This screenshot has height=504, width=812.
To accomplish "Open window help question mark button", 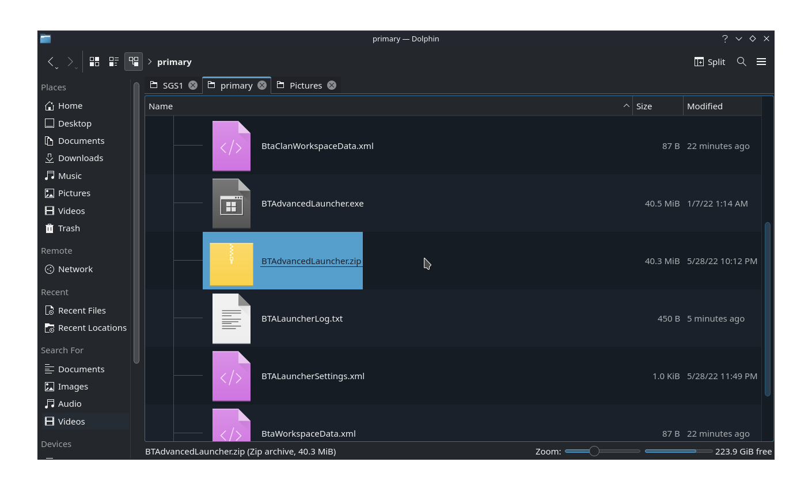I will coord(725,39).
